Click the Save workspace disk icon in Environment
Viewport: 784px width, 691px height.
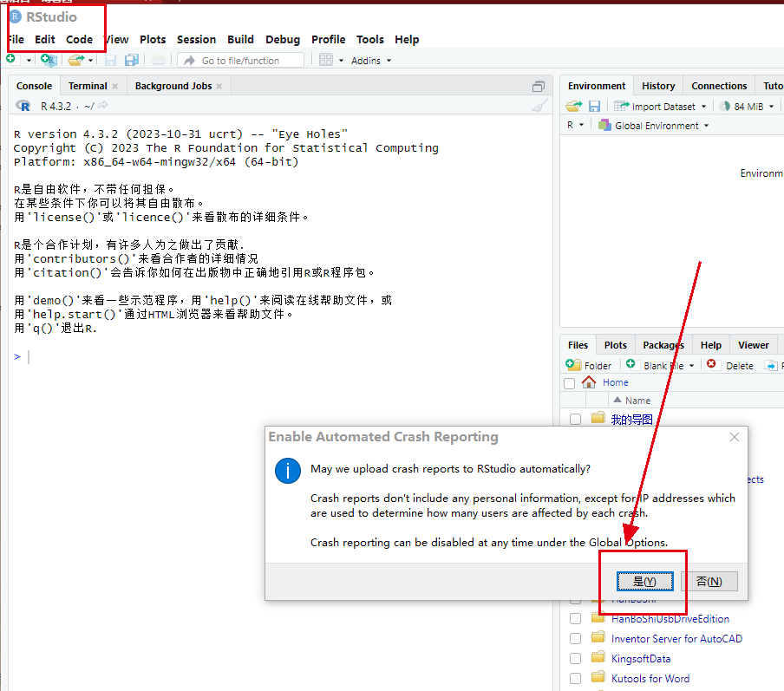click(594, 106)
